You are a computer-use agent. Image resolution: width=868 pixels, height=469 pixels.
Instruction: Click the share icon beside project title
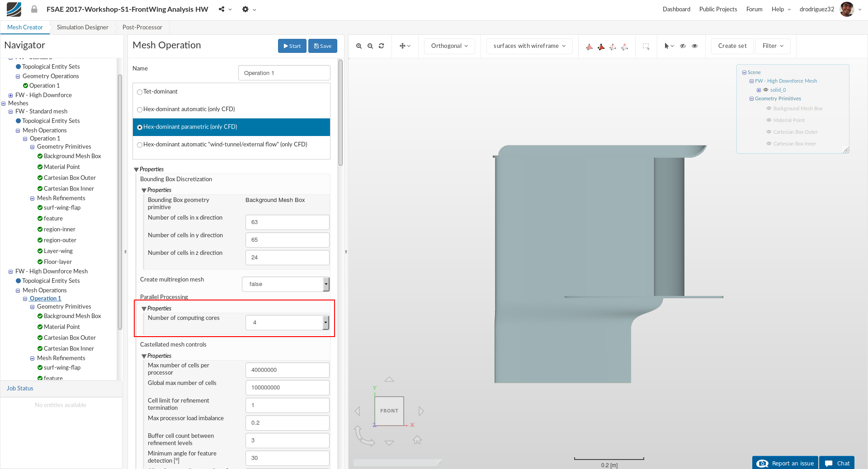(222, 9)
